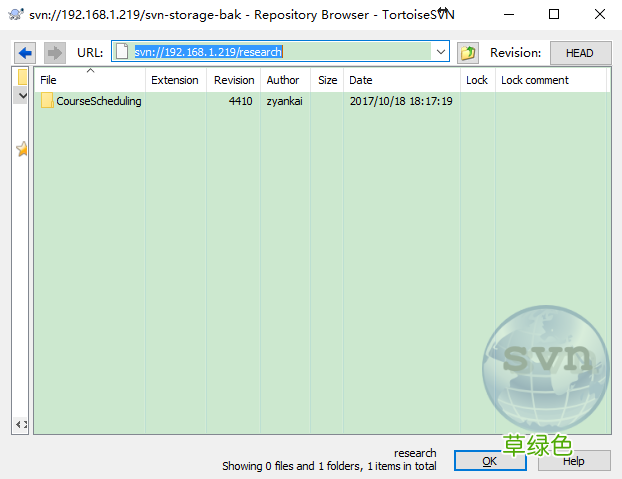
Task: Click the star icon in left tree pane
Action: tap(22, 149)
